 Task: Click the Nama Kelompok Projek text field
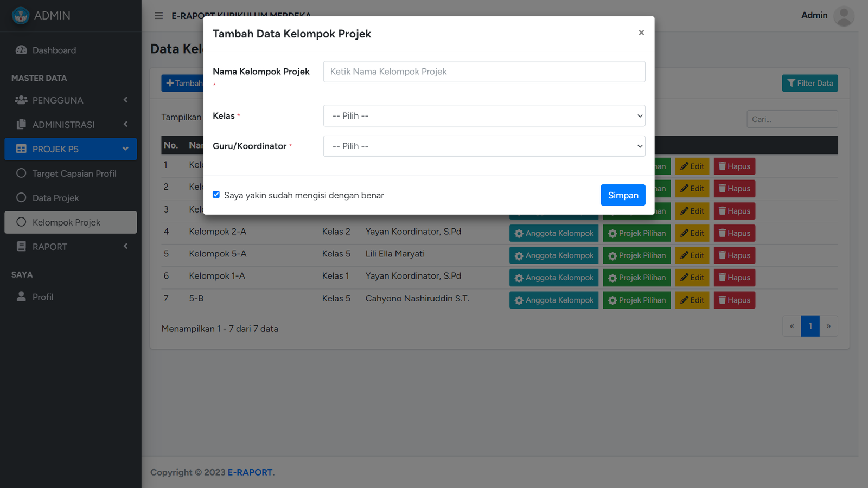tap(484, 72)
